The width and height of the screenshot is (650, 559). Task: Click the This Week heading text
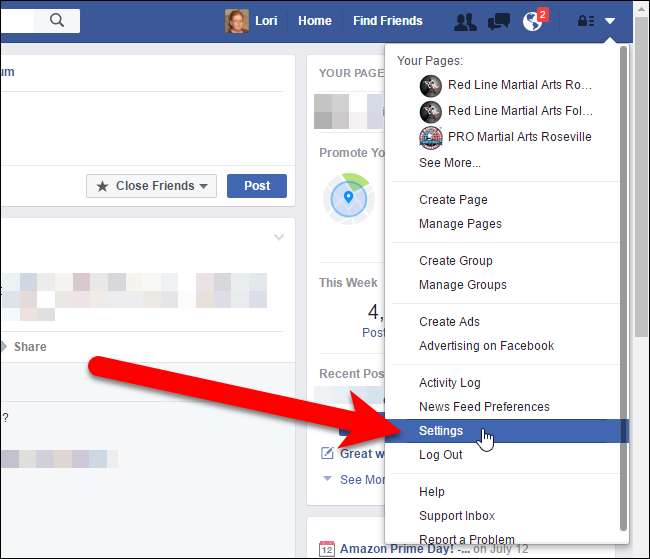tap(348, 283)
